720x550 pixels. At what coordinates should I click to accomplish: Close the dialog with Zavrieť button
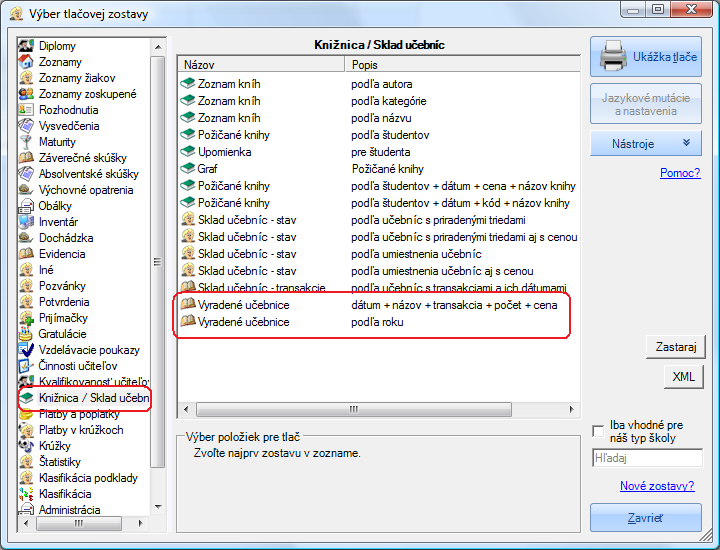click(x=646, y=518)
